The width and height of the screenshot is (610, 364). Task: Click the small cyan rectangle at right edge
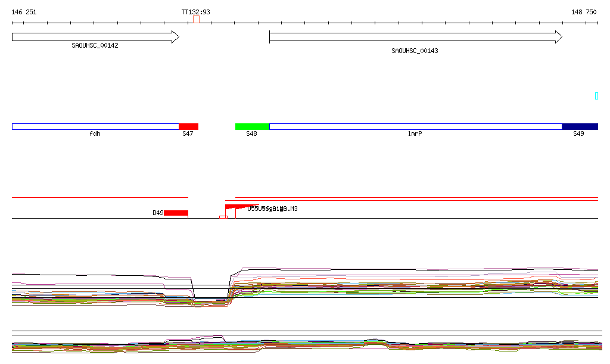point(596,96)
